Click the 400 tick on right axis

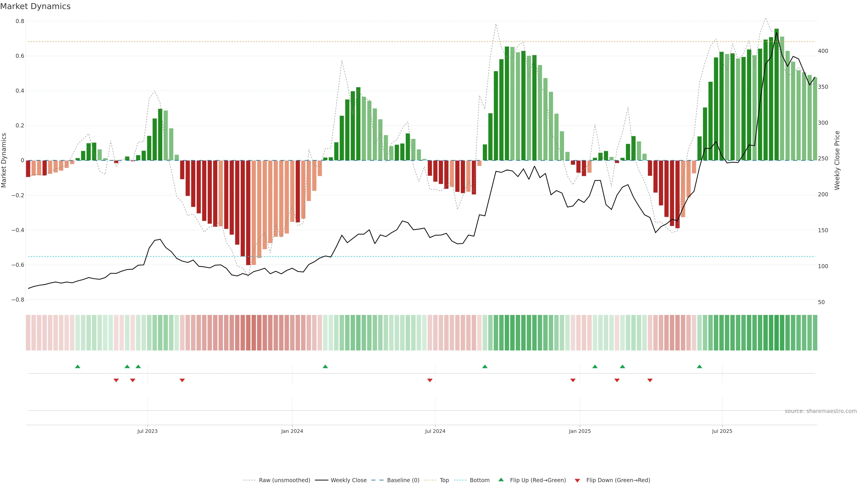(823, 51)
